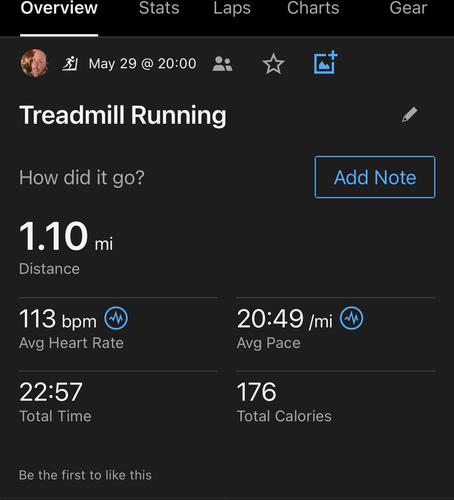Screen dimensions: 454x500
Task: Open the Overview tab
Action: 59,8
